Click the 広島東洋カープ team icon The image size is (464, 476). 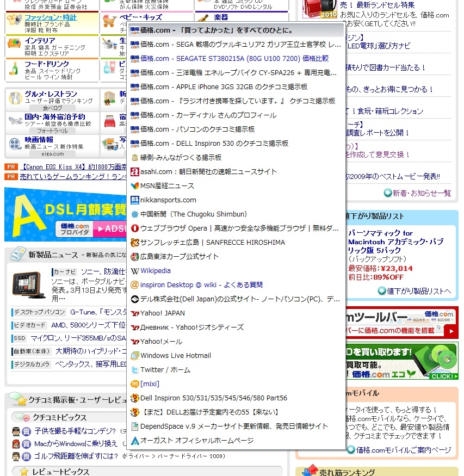pyautogui.click(x=134, y=257)
